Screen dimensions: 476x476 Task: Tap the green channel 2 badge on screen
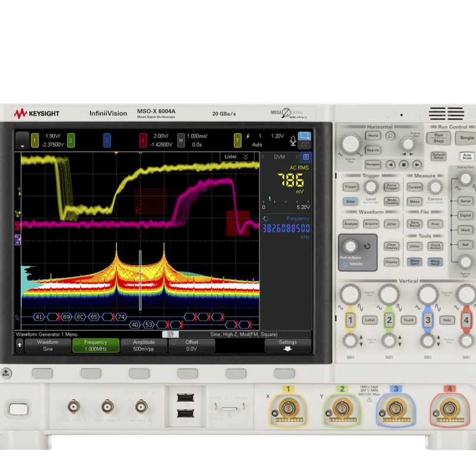click(x=71, y=140)
